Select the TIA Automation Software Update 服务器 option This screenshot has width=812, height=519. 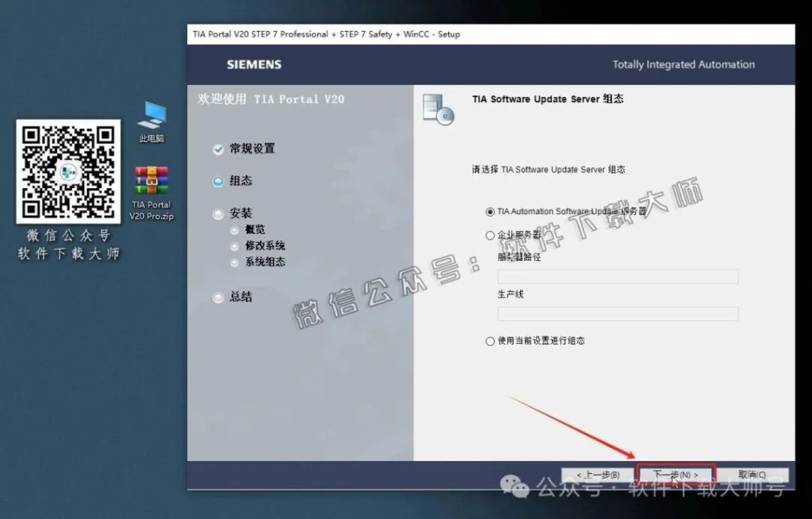pyautogui.click(x=490, y=211)
